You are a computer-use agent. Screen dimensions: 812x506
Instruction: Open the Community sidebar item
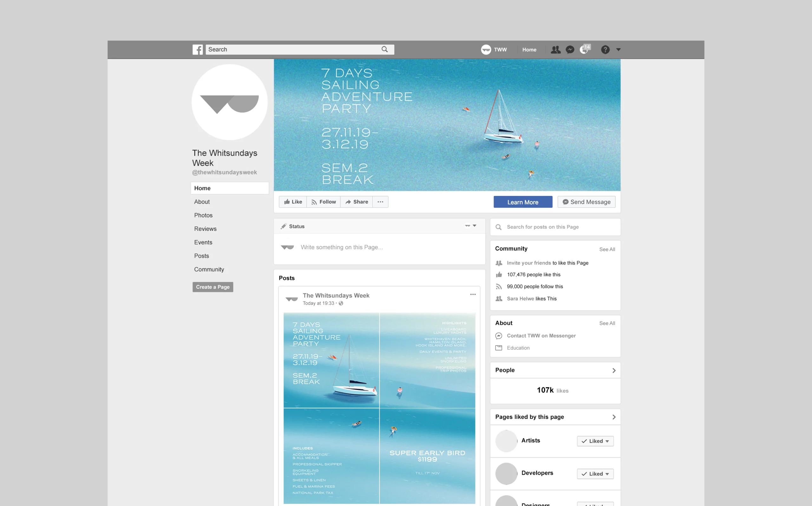209,269
